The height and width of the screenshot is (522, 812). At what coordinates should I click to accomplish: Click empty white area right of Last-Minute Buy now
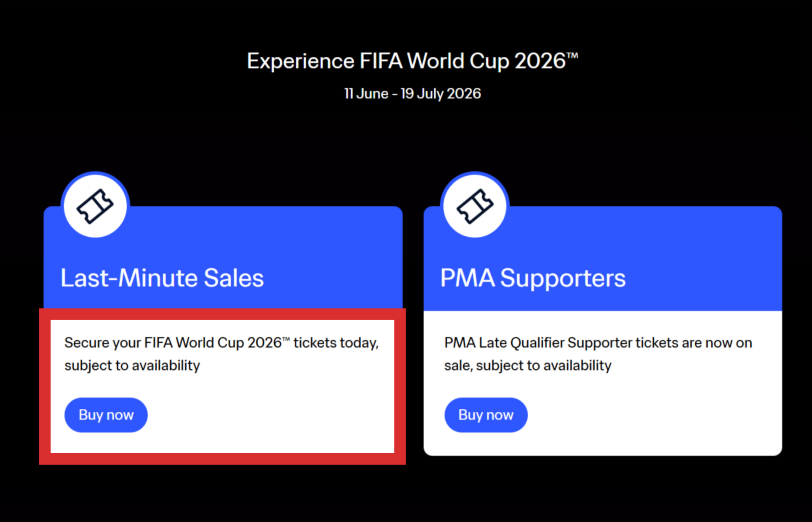pos(272,415)
